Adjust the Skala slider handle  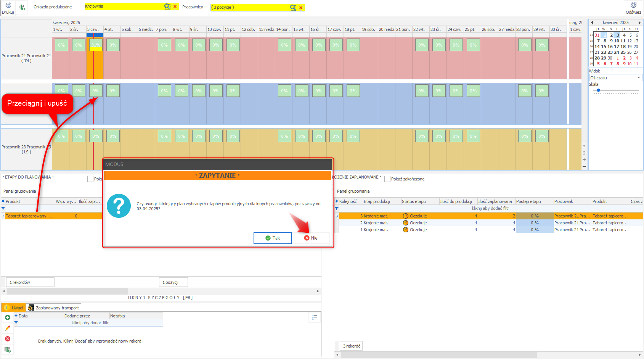click(599, 90)
